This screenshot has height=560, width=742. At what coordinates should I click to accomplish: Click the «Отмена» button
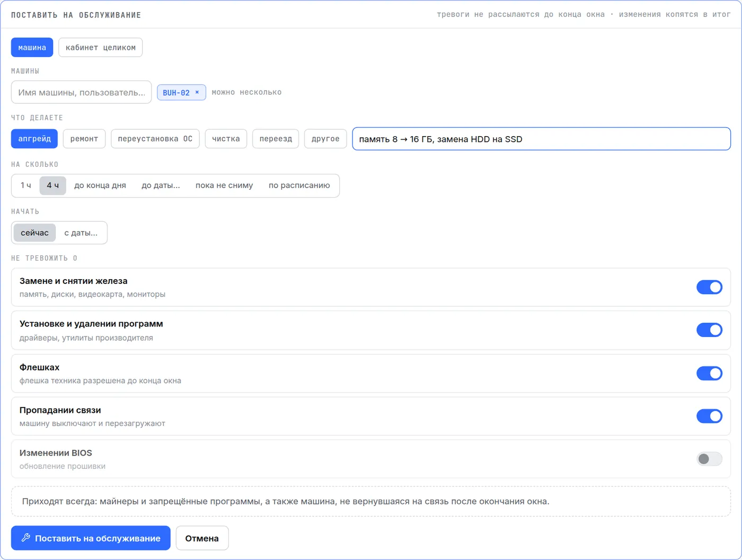202,538
